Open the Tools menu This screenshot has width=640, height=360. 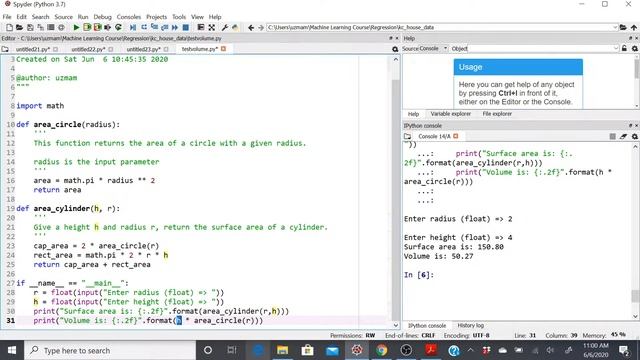coord(179,17)
